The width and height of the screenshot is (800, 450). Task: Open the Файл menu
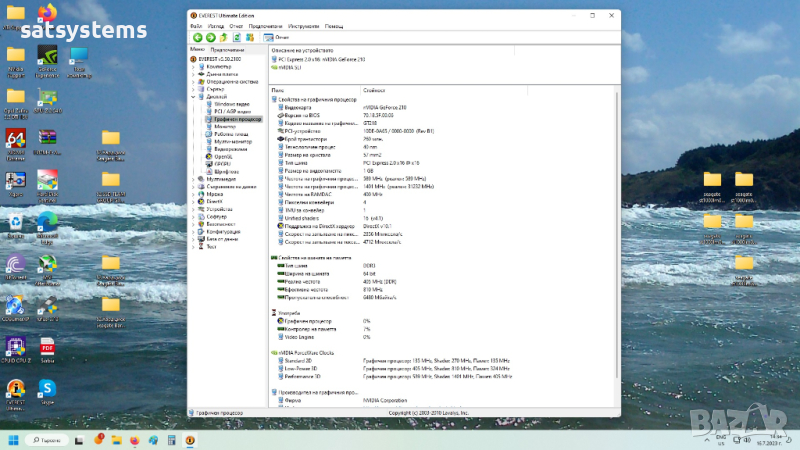(x=196, y=25)
